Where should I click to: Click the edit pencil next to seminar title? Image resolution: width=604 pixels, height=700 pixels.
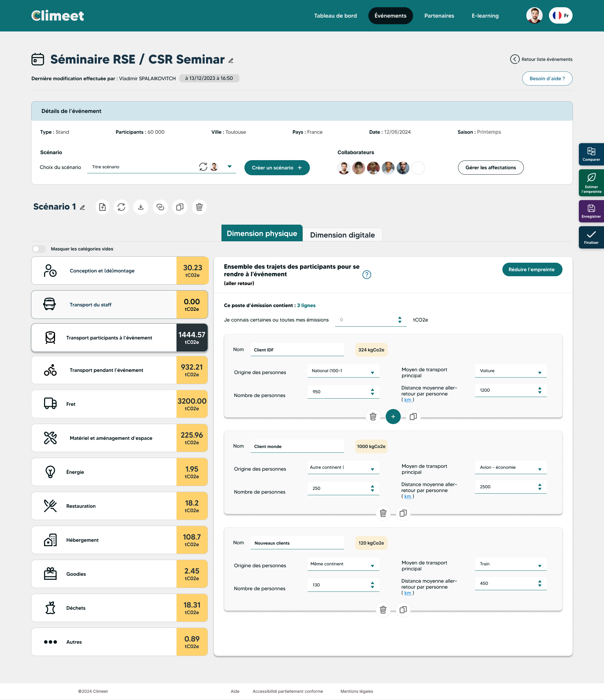point(231,61)
